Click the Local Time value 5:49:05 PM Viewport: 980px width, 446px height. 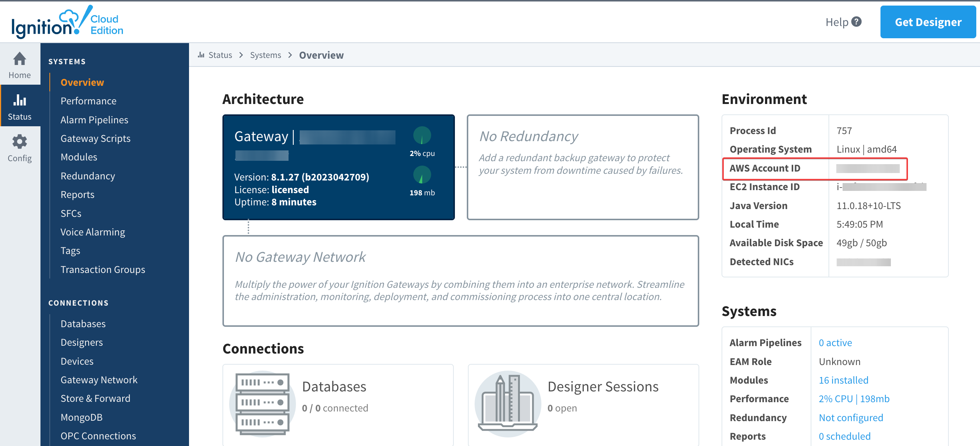(x=859, y=224)
